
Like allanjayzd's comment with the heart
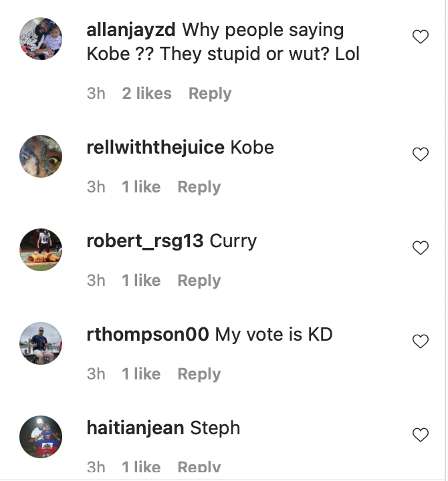[420, 37]
